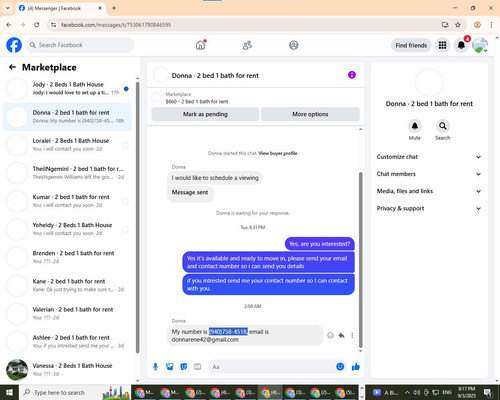Search in conversation with magnifier icon
Viewport: 500px width, 400px height.
click(x=443, y=126)
